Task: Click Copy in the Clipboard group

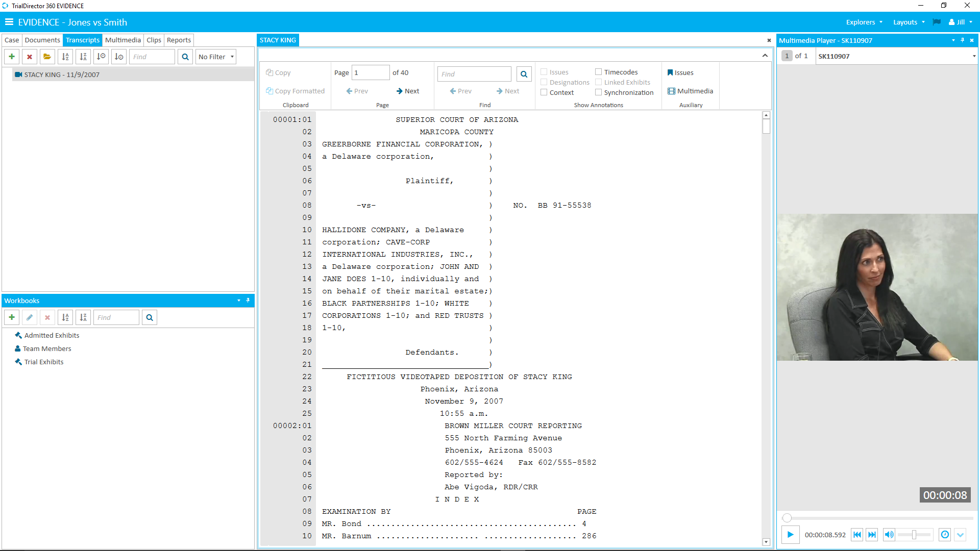Action: 278,72
